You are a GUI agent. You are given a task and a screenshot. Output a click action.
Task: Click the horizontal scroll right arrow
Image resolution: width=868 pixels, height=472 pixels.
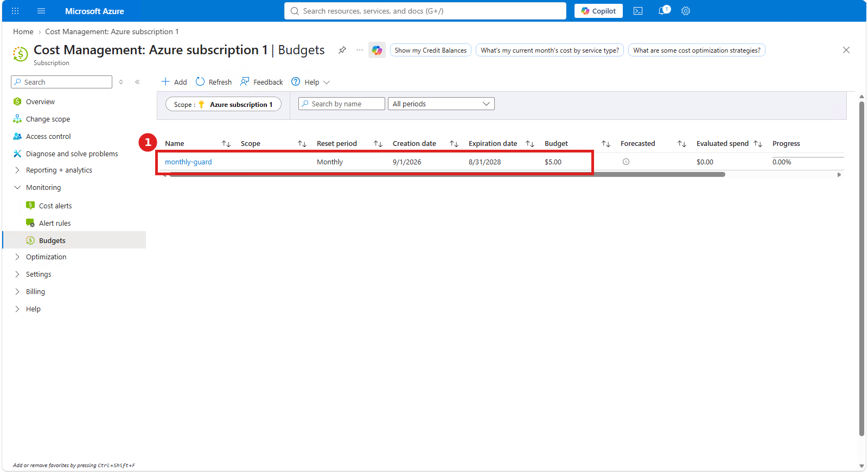pos(839,175)
